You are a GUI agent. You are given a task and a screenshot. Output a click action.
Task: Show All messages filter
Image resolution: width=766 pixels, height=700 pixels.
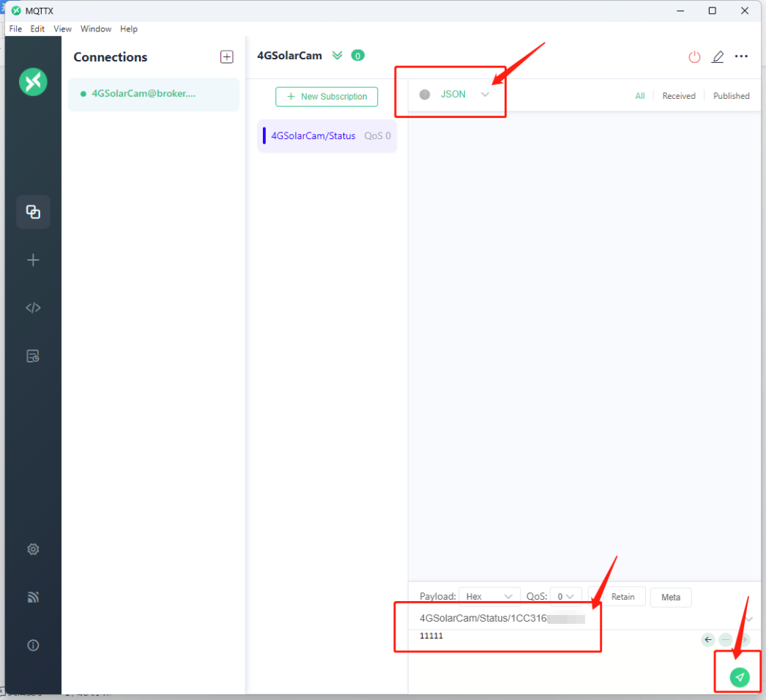639,96
